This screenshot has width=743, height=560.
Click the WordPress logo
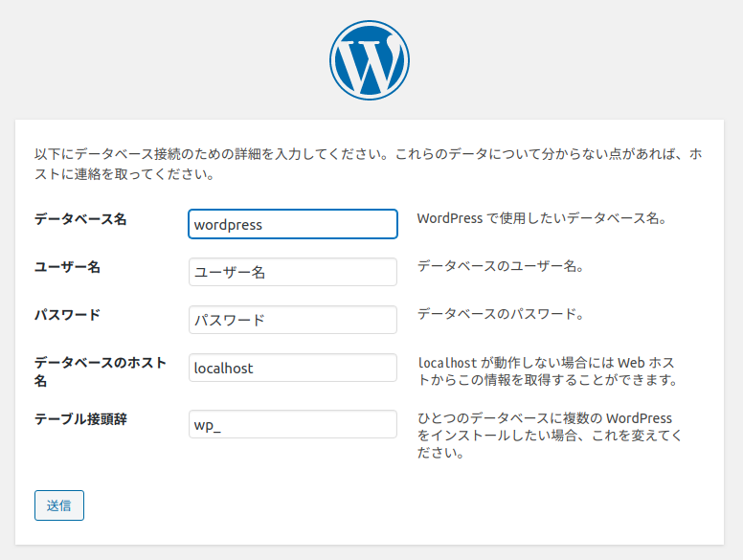[x=370, y=60]
